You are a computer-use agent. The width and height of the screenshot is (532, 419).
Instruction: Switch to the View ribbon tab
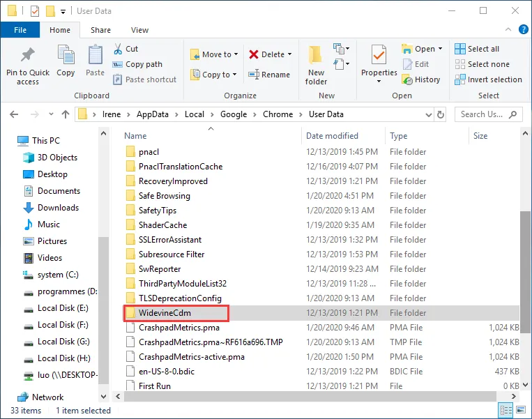[139, 30]
